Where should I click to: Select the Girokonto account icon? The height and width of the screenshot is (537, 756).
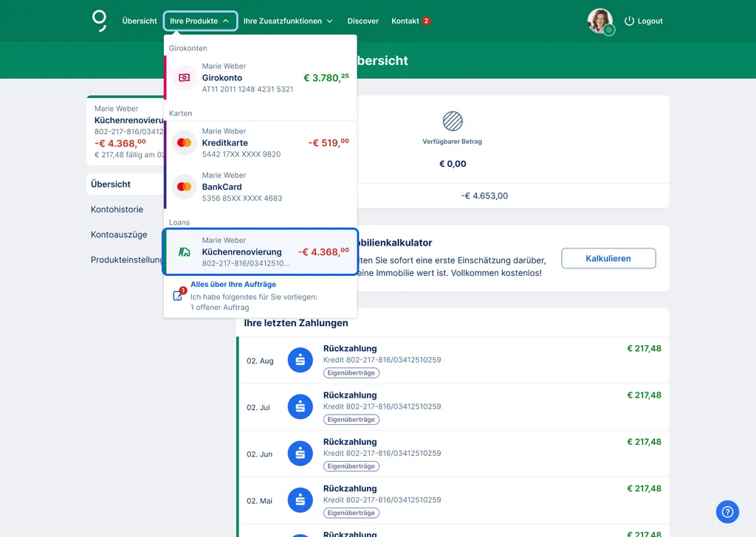coord(182,75)
